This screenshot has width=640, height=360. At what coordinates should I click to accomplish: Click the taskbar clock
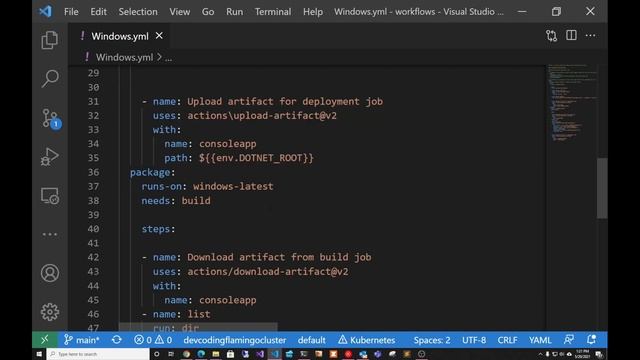point(582,354)
